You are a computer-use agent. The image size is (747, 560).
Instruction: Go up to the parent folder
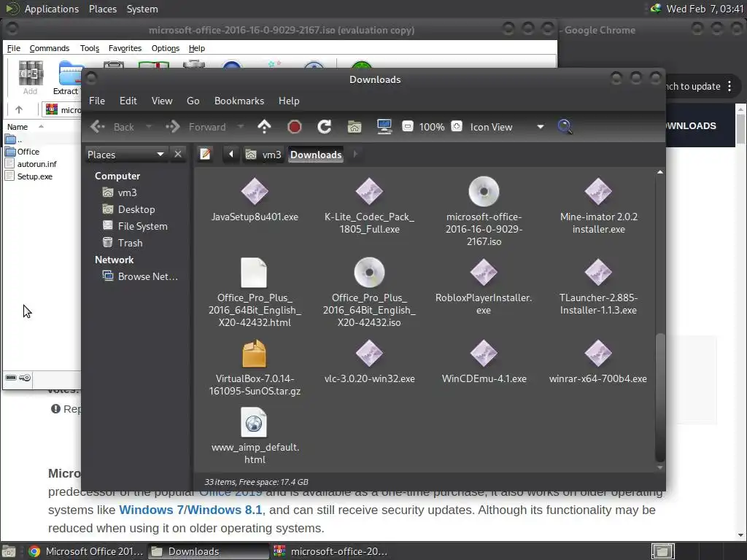[x=264, y=127]
